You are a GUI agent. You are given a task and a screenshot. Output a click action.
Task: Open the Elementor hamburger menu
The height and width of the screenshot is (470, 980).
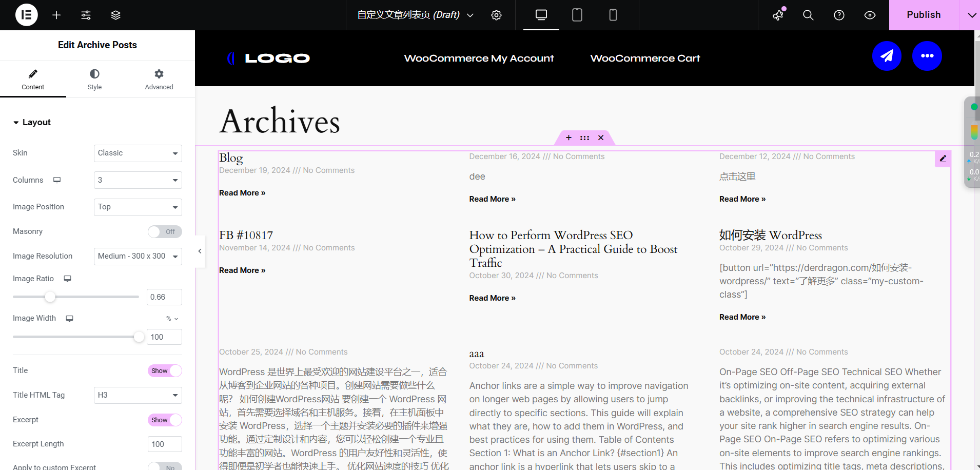coord(26,15)
